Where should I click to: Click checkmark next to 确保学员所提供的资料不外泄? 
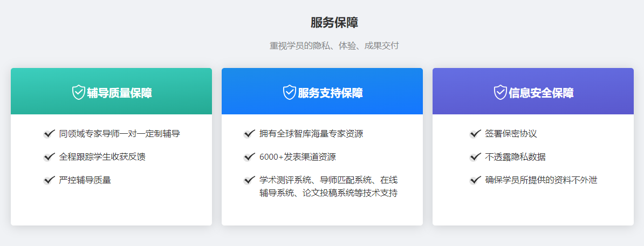(476, 180)
